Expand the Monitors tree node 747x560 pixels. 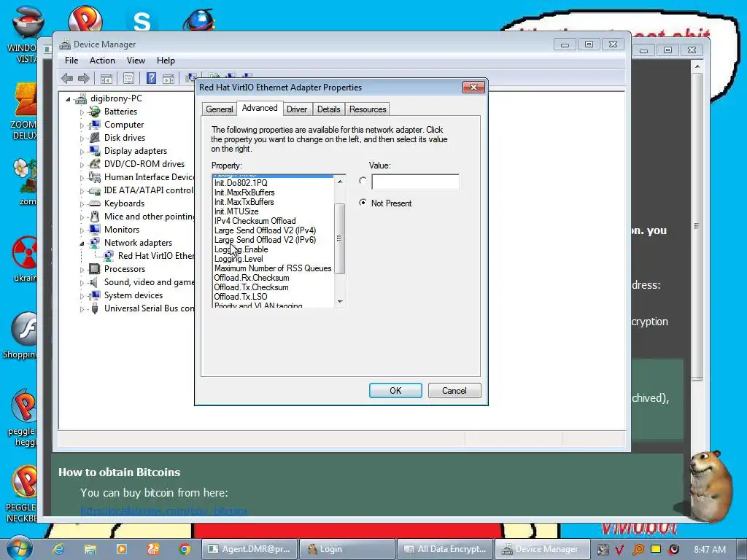(x=82, y=230)
